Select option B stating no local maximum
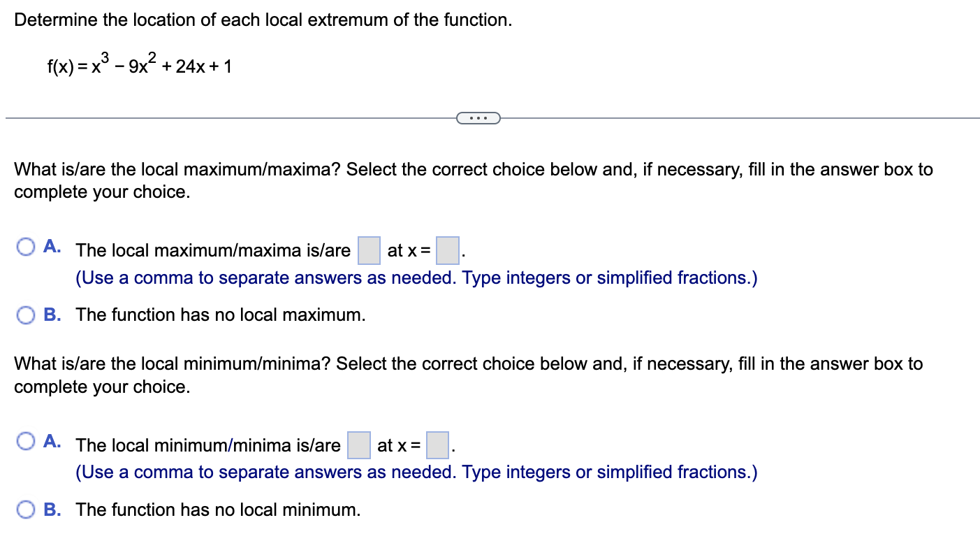The width and height of the screenshot is (980, 541). 26,315
